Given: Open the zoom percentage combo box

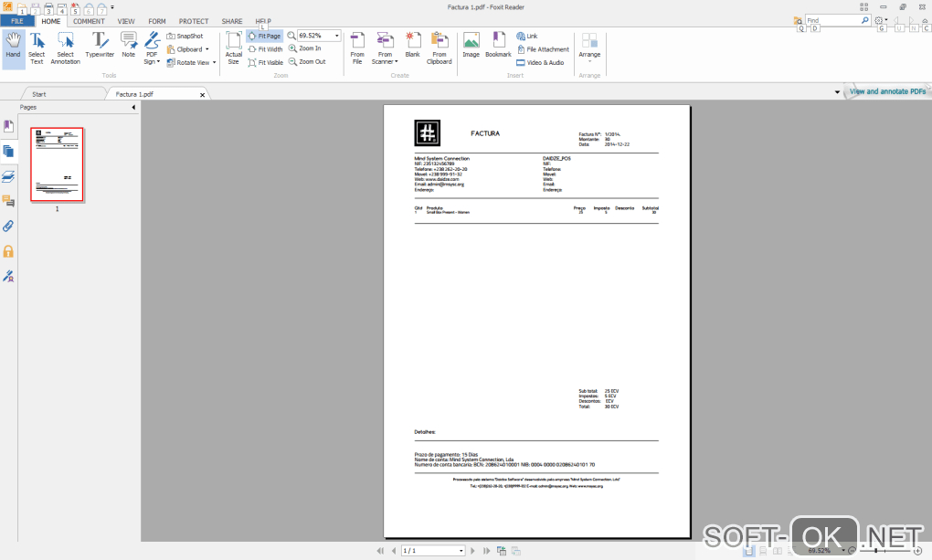Looking at the screenshot, I should [x=336, y=36].
